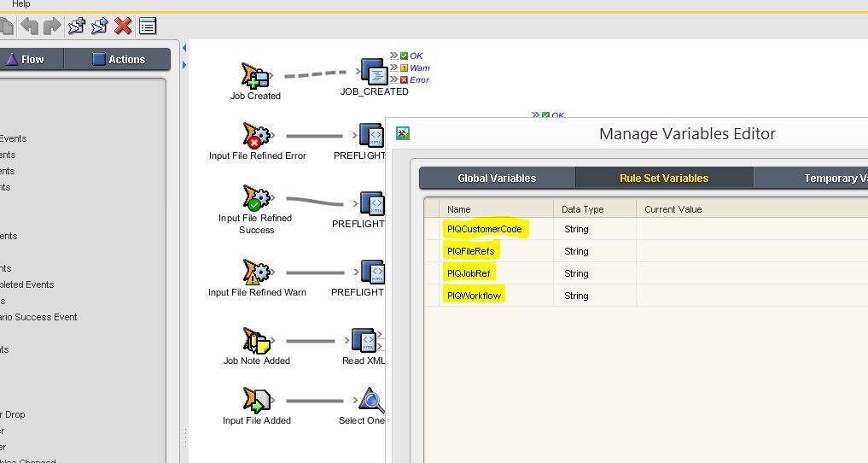The height and width of the screenshot is (463, 868).
Task: Sort by the Current Value column header
Action: (x=752, y=209)
